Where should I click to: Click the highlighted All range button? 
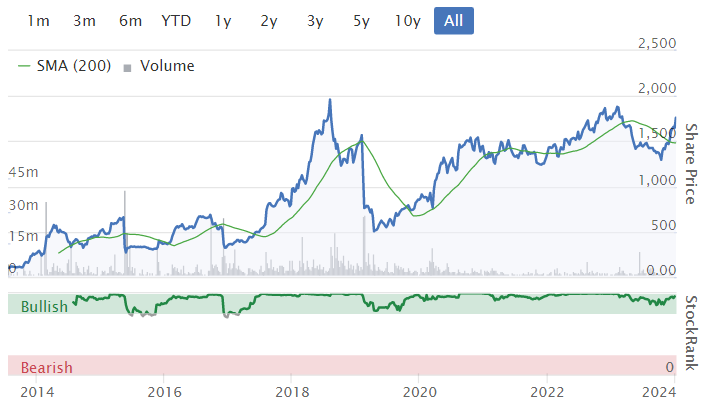click(x=454, y=21)
